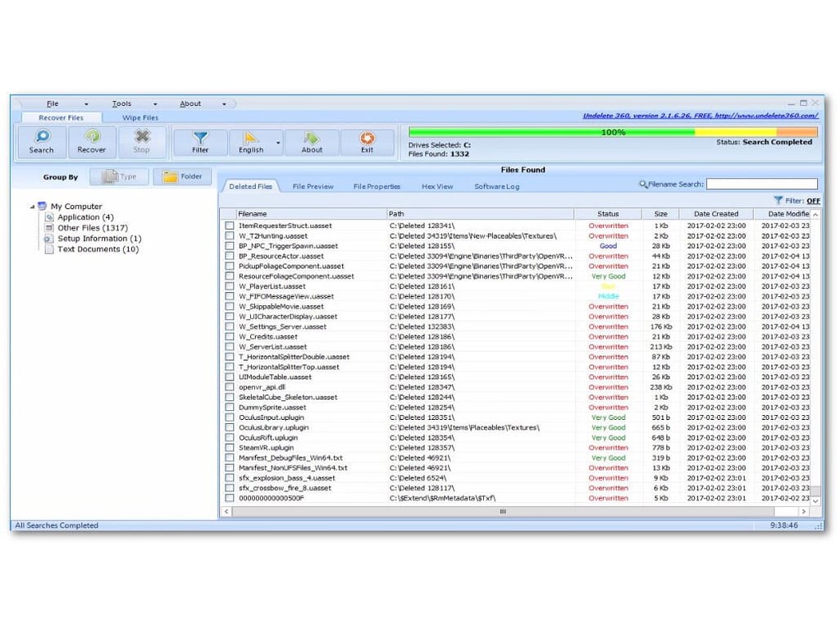Click the magnifier icon beside Filename Search
Viewport: 840px width, 625px height.
click(643, 185)
